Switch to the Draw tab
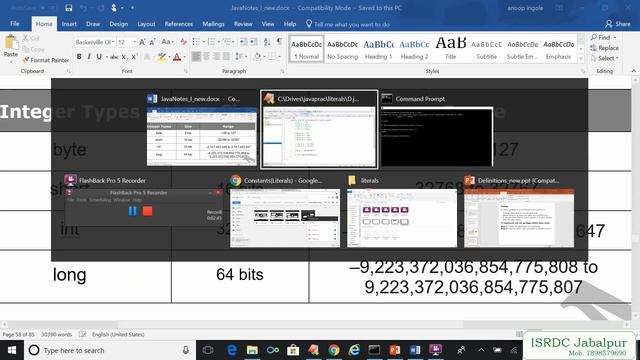 93,24
